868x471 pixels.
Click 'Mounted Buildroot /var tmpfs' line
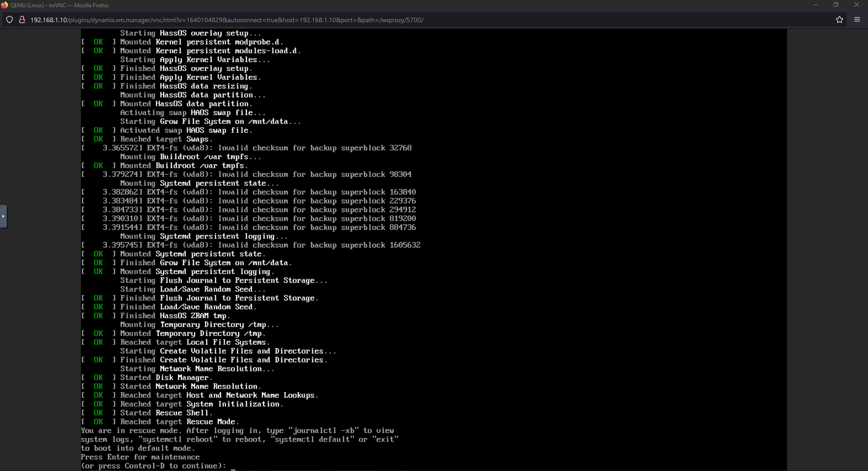[x=165, y=166]
